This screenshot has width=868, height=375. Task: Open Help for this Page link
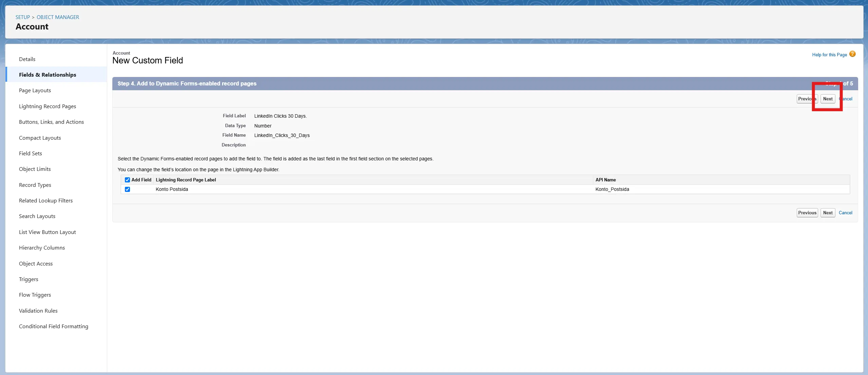[x=829, y=55]
